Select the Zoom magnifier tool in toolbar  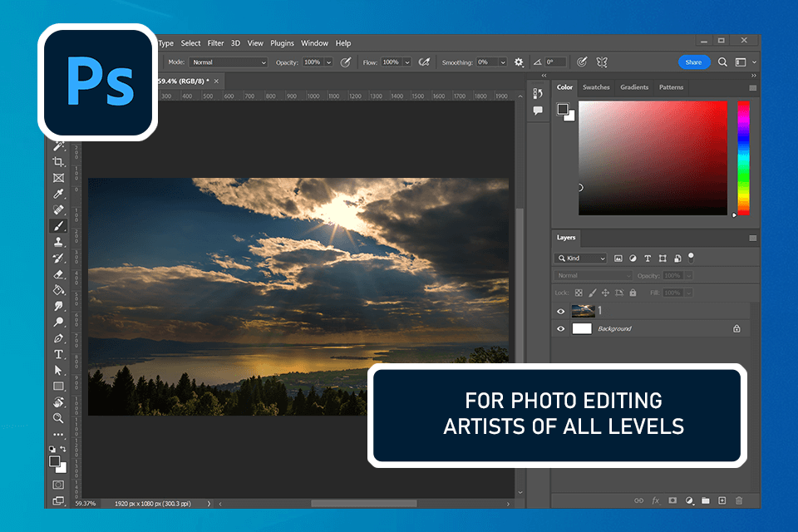(58, 418)
